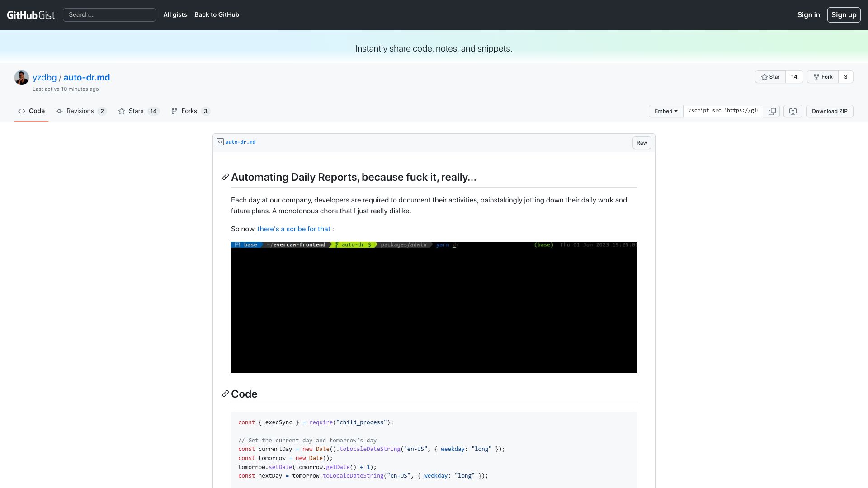868x488 pixels.
Task: Go Back to GitHub
Action: coord(217,15)
